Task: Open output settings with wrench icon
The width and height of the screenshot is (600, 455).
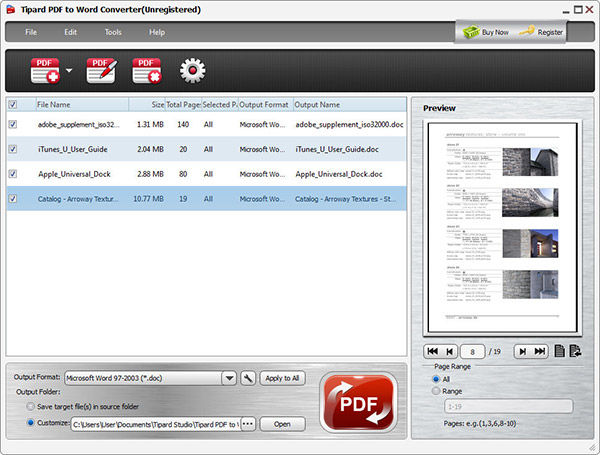Action: point(248,378)
